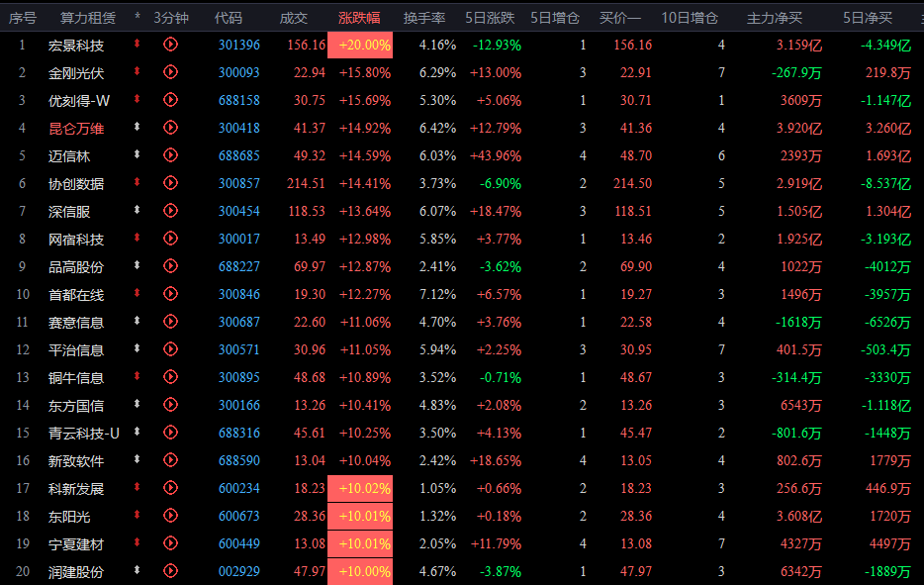Click the highlighted +10.02% cell of 科新发展

point(360,488)
